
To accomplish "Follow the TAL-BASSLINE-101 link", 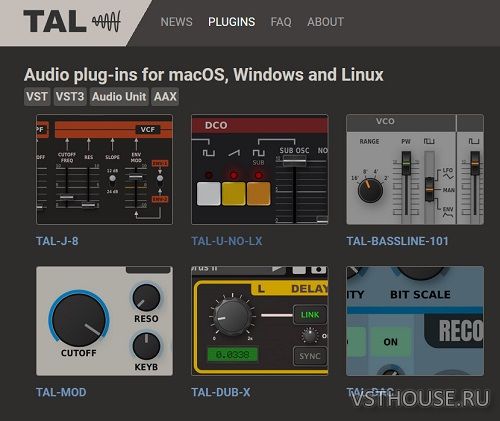I will click(x=397, y=241).
